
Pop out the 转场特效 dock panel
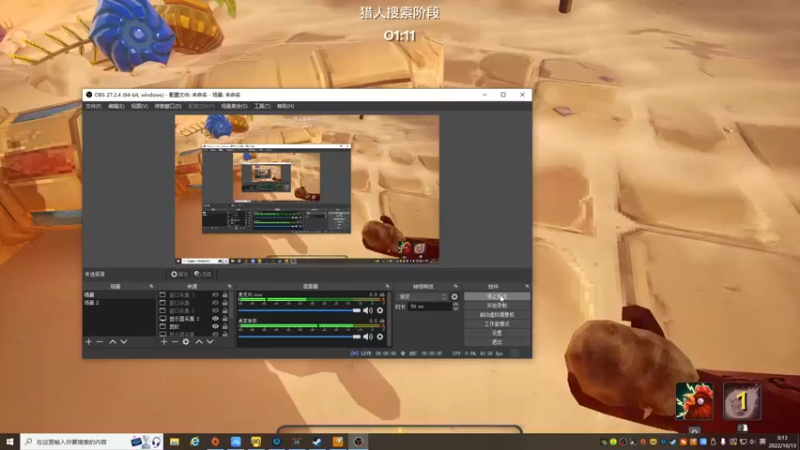click(456, 286)
